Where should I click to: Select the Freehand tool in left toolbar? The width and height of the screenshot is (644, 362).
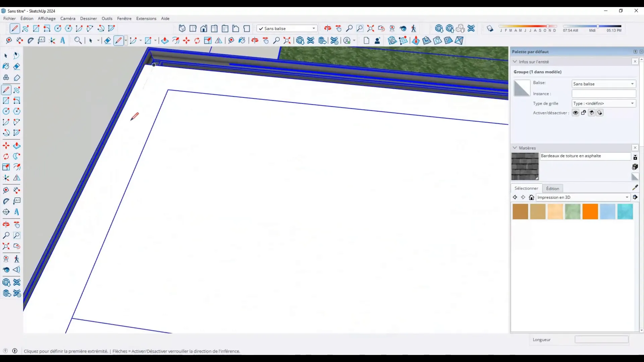click(17, 90)
